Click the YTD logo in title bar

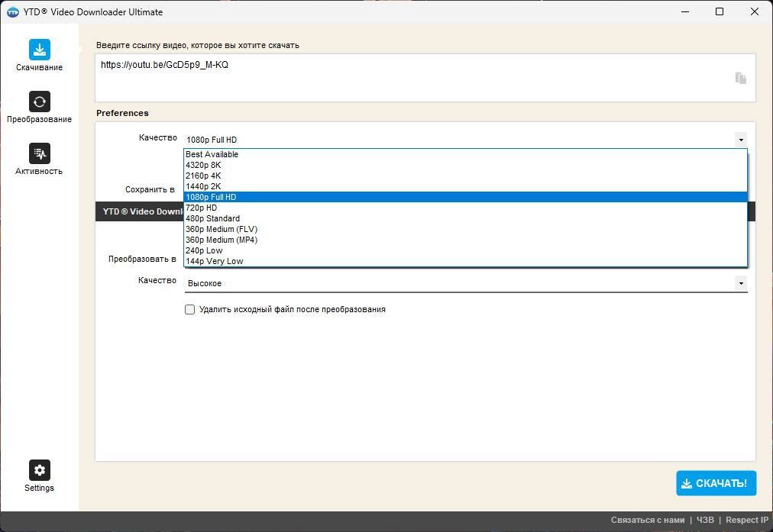[13, 11]
